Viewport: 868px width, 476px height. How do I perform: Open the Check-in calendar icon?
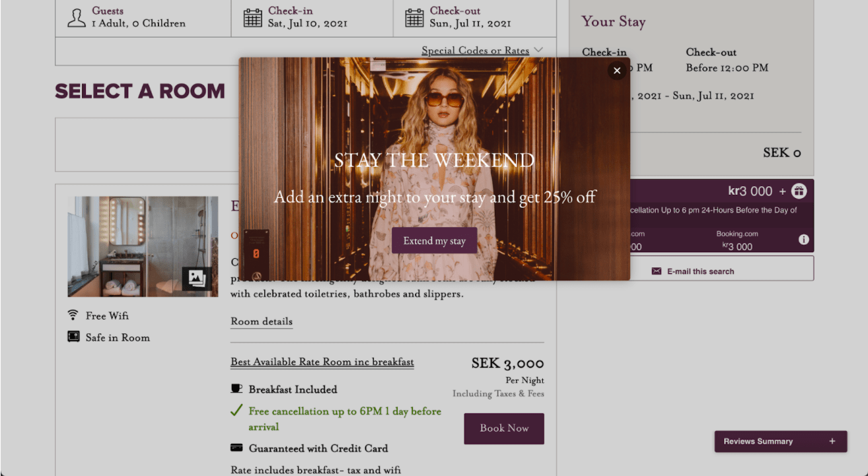click(253, 18)
